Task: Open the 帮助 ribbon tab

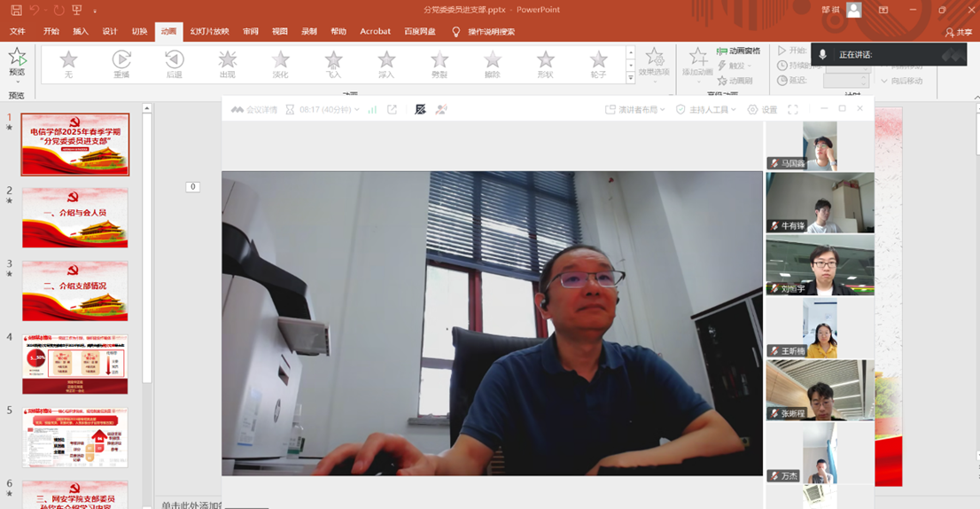Action: click(338, 31)
